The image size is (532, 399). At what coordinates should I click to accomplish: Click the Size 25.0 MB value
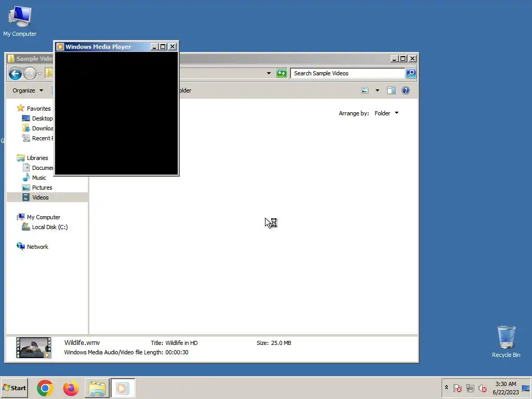(281, 343)
